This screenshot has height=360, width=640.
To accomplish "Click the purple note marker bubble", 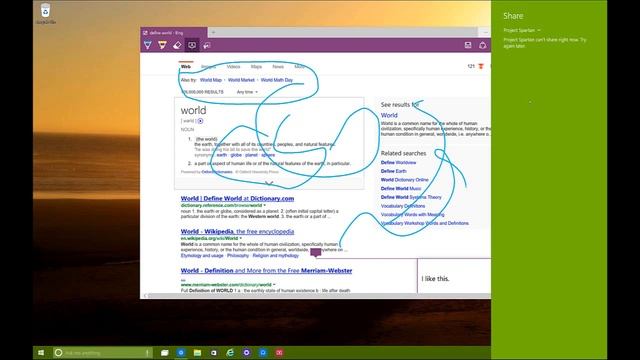I will pyautogui.click(x=316, y=252).
